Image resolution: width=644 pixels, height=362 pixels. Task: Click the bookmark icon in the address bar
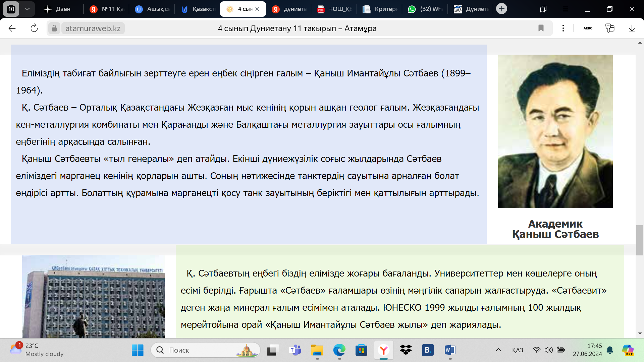pos(541,28)
